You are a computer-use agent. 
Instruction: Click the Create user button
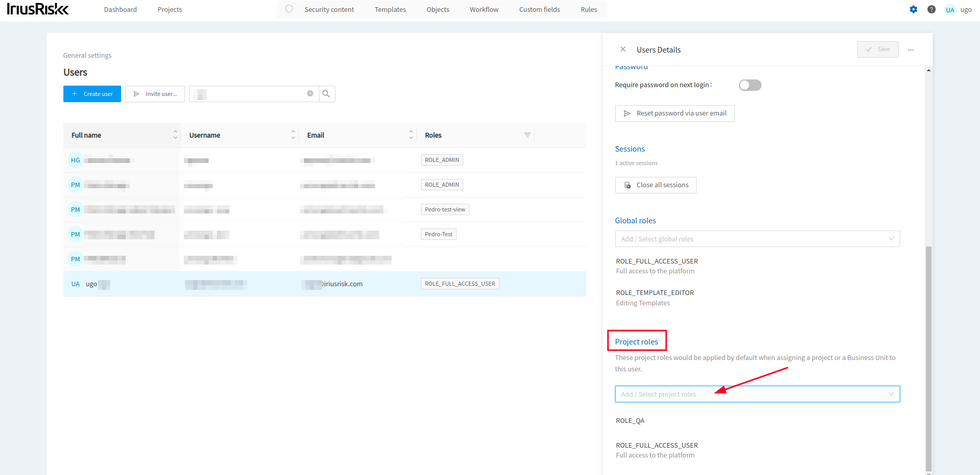(92, 94)
